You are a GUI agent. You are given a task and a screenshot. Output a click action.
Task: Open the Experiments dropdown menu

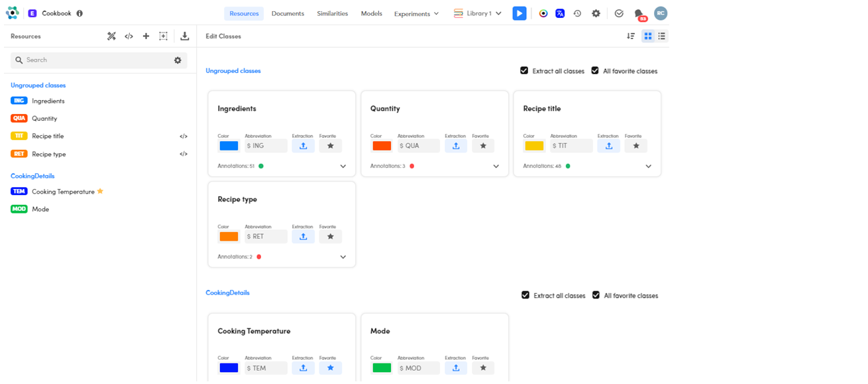coord(416,14)
